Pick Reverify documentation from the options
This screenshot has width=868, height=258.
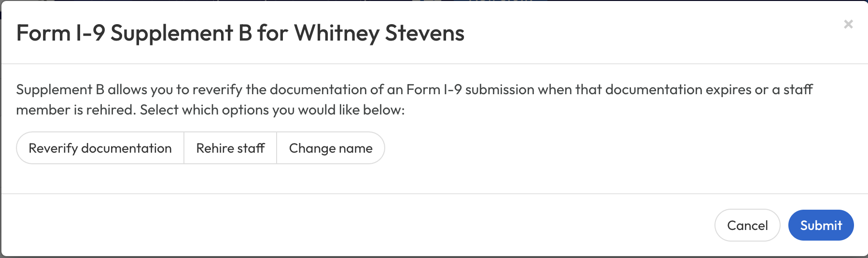click(100, 148)
